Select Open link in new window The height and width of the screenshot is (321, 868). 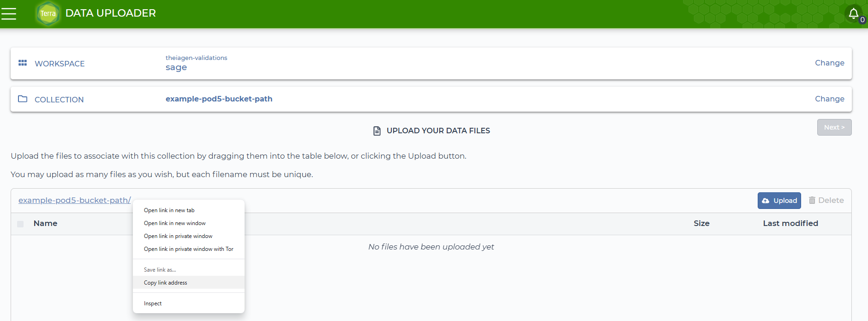(175, 223)
